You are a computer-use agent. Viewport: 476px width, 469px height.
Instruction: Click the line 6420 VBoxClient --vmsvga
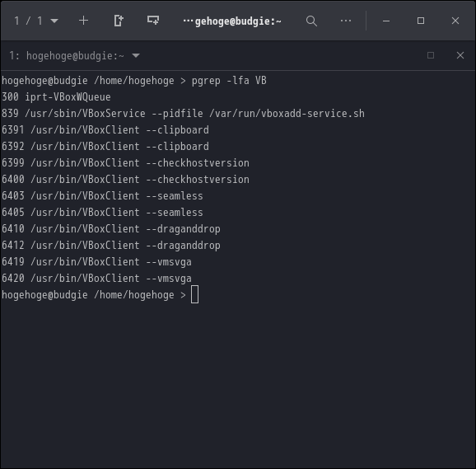(96, 279)
